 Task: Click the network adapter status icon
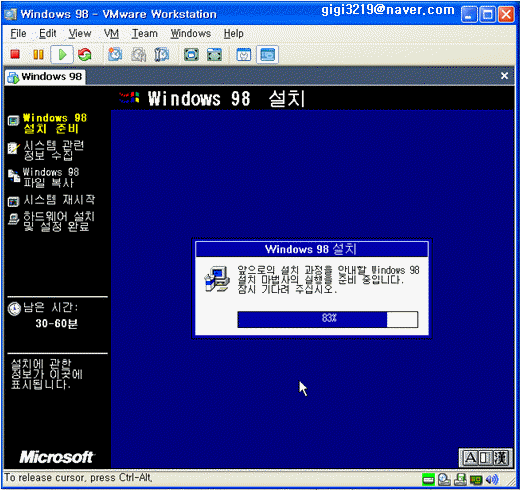(476, 480)
